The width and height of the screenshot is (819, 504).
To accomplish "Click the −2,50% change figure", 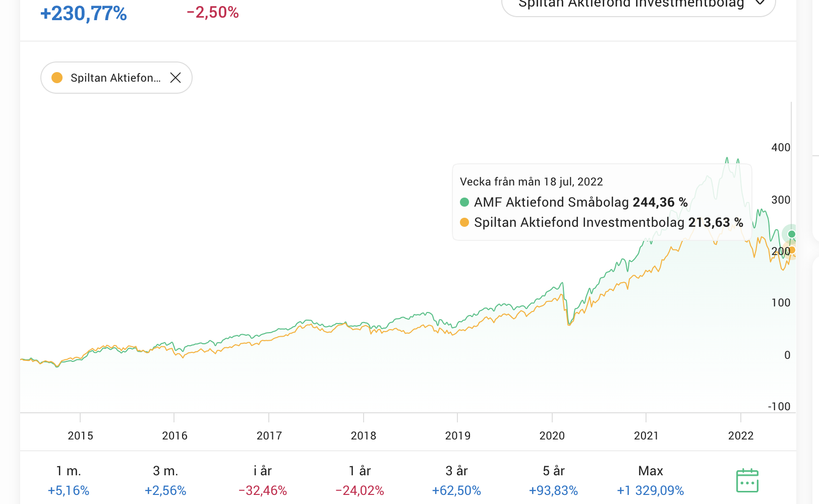I will [212, 13].
